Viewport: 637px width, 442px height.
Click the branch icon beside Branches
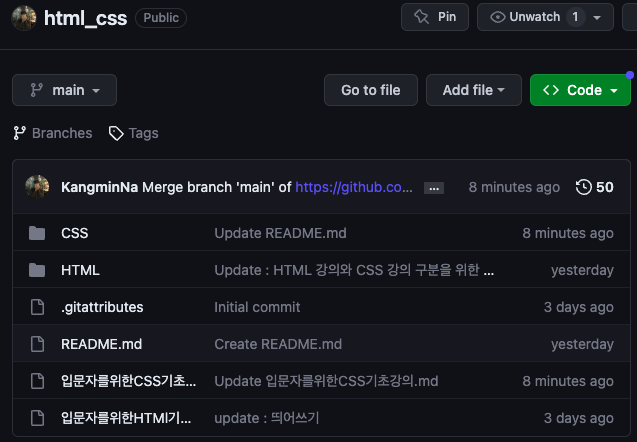[20, 133]
